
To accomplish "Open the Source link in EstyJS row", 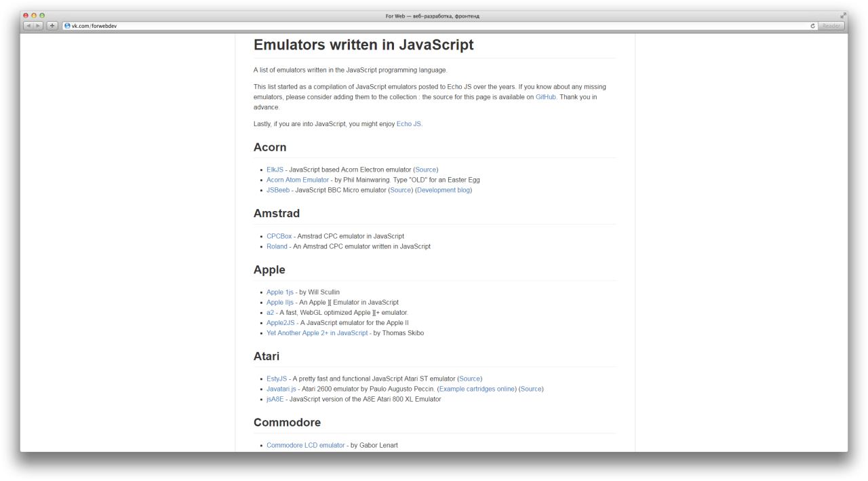I will (470, 379).
